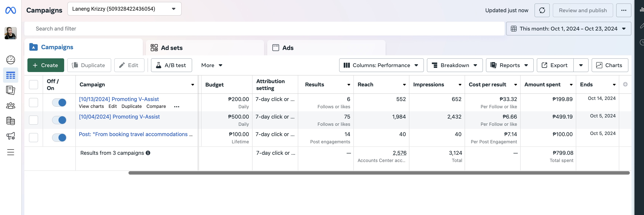644x215 pixels.
Task: Click the refresh data icon button
Action: tap(542, 10)
